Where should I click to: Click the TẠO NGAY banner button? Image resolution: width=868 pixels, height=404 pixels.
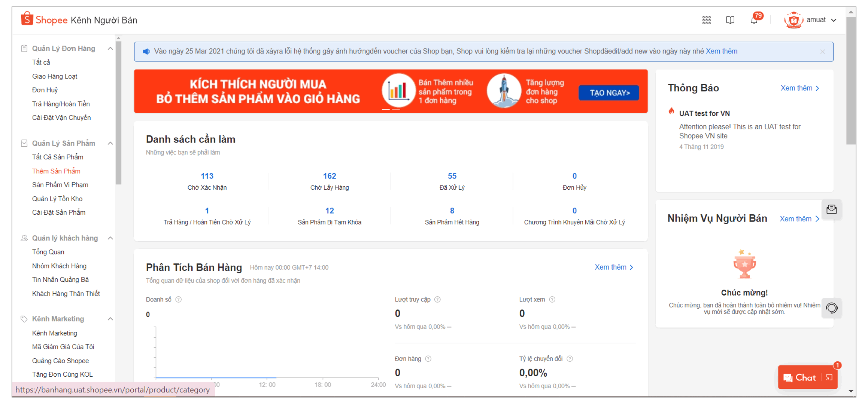pos(609,93)
